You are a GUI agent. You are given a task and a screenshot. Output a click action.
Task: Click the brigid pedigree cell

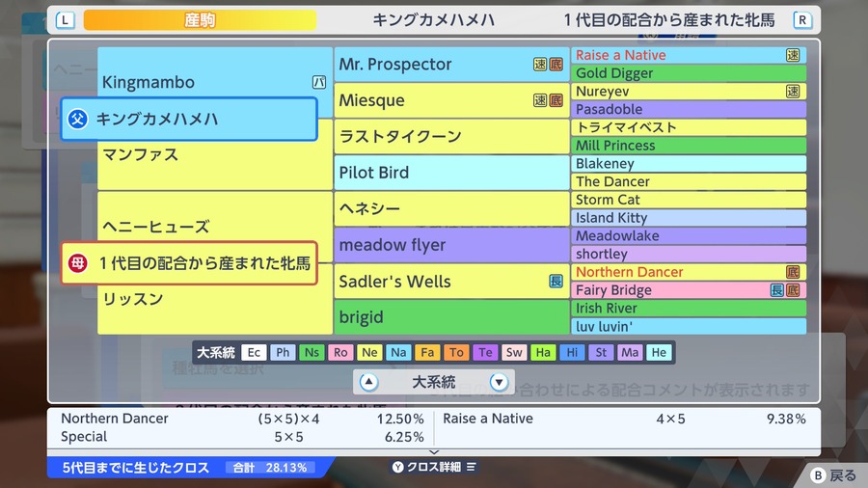[x=451, y=317]
